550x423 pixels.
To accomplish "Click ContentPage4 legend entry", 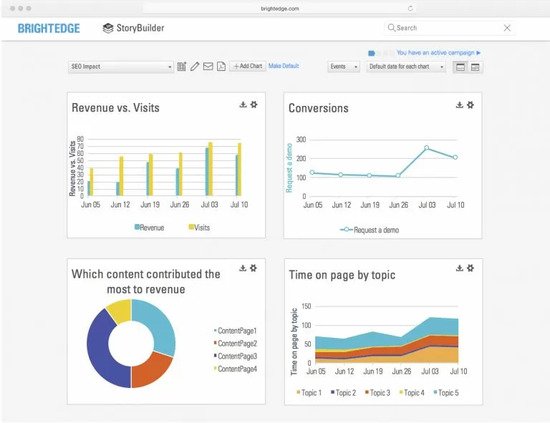I will tap(235, 369).
